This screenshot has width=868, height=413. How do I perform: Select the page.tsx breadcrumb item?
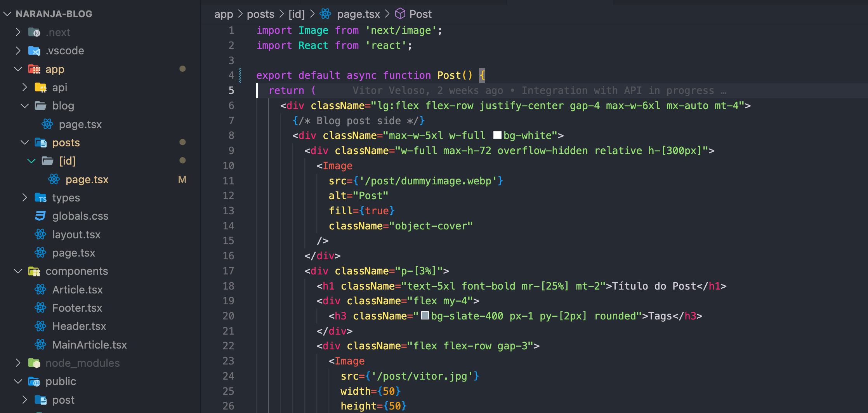pos(358,14)
